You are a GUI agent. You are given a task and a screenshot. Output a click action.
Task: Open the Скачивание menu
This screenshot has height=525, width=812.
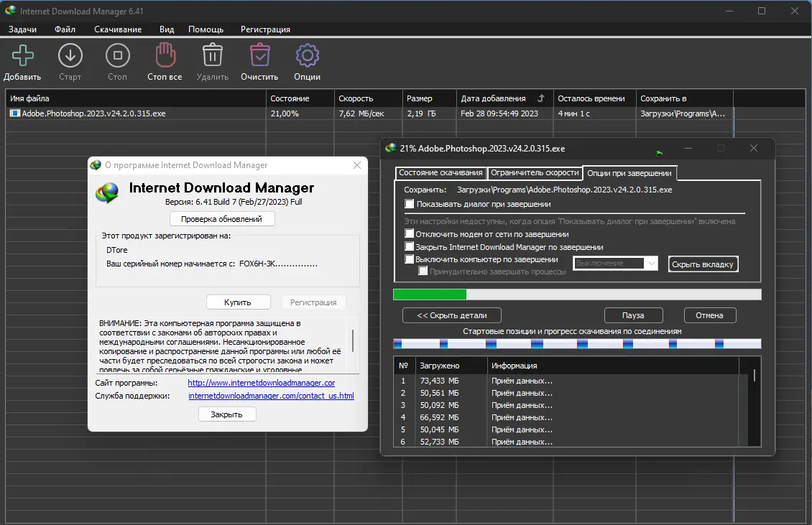[117, 29]
